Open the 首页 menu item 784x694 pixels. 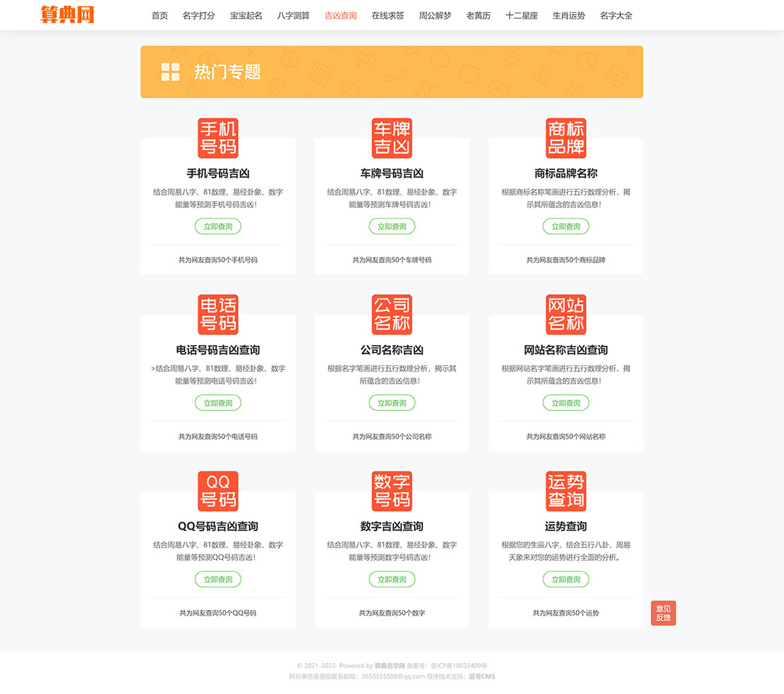(x=159, y=15)
